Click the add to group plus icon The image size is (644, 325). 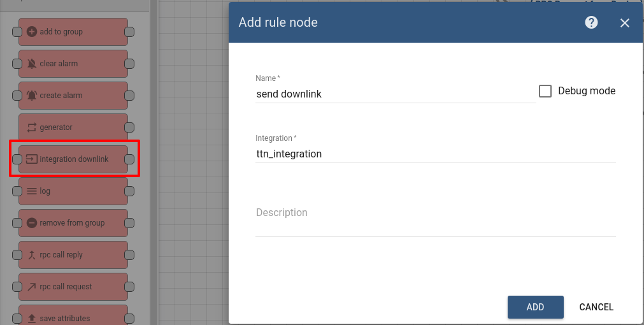[32, 32]
